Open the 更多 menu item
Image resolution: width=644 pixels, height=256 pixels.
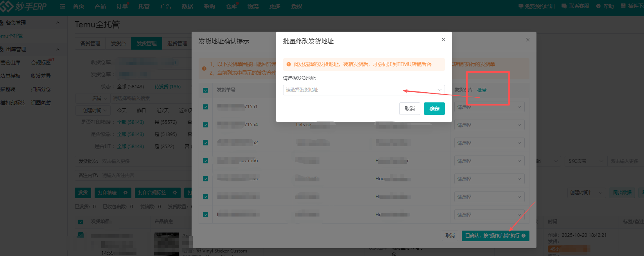(275, 6)
